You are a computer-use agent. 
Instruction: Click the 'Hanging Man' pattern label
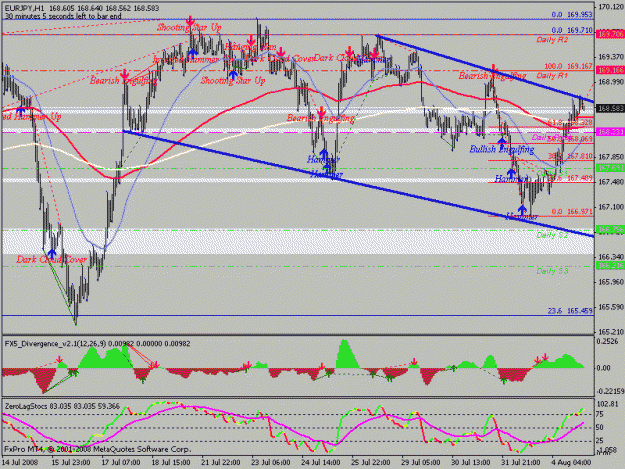[250, 47]
